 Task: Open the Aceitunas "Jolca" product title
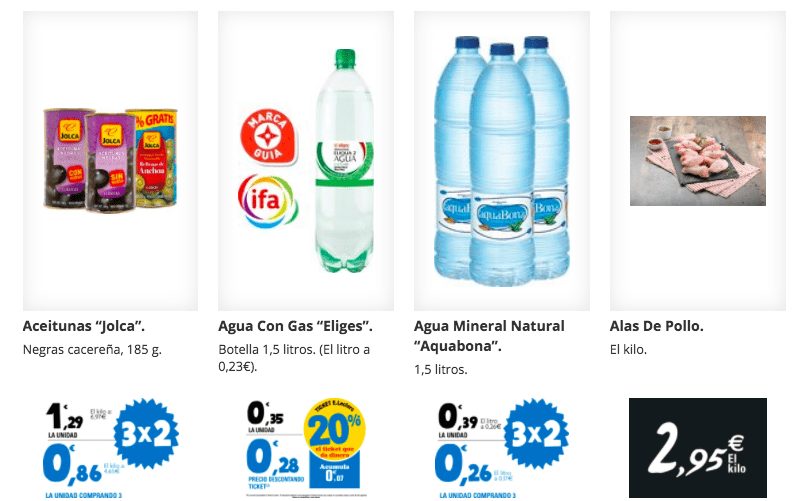[x=84, y=326]
